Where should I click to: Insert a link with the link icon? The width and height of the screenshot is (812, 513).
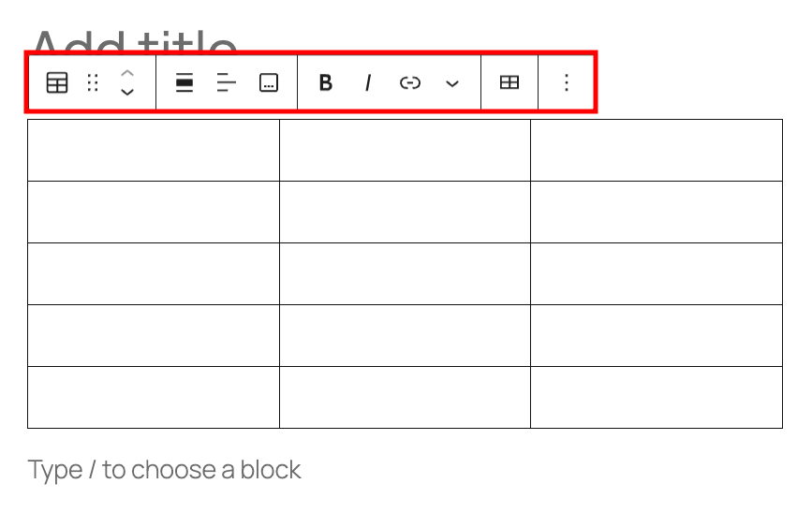pos(410,83)
